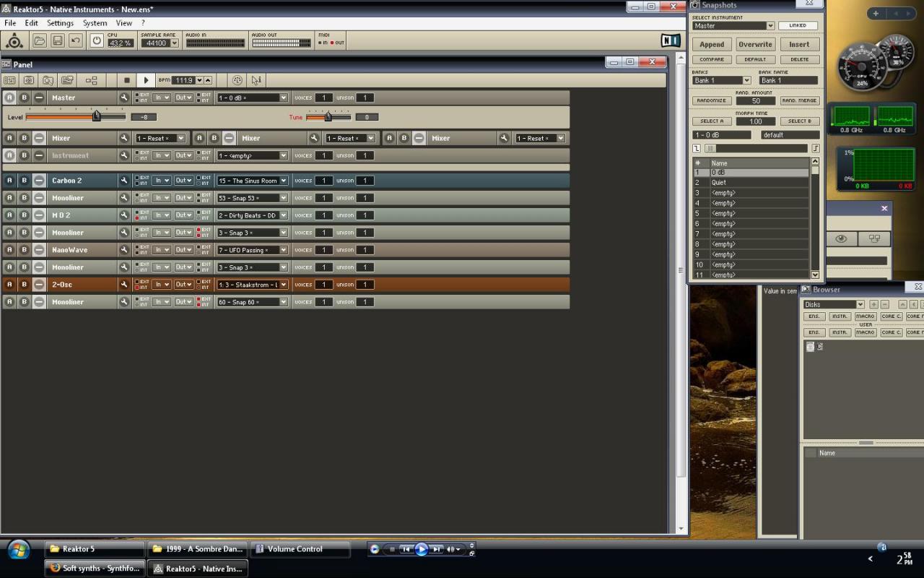Open the Carbon 2 snapshot dropdown The Sinus Room
924x578 pixels.
(x=252, y=181)
